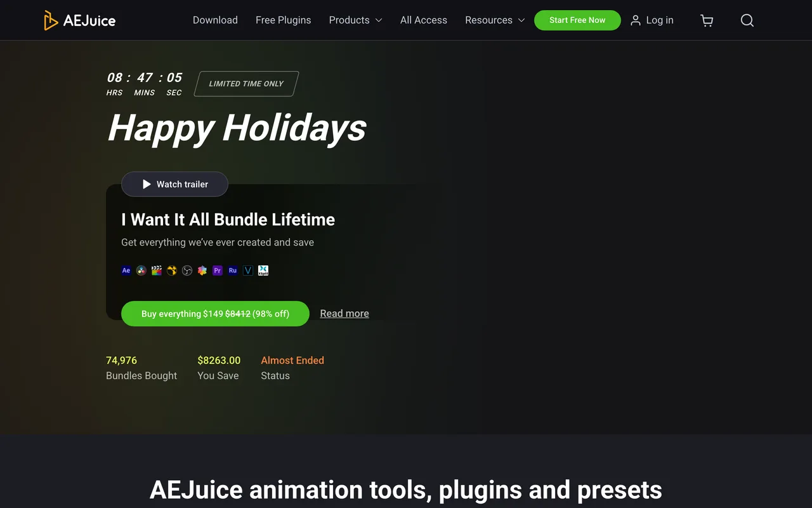
Task: Open the Download page
Action: pyautogui.click(x=215, y=20)
